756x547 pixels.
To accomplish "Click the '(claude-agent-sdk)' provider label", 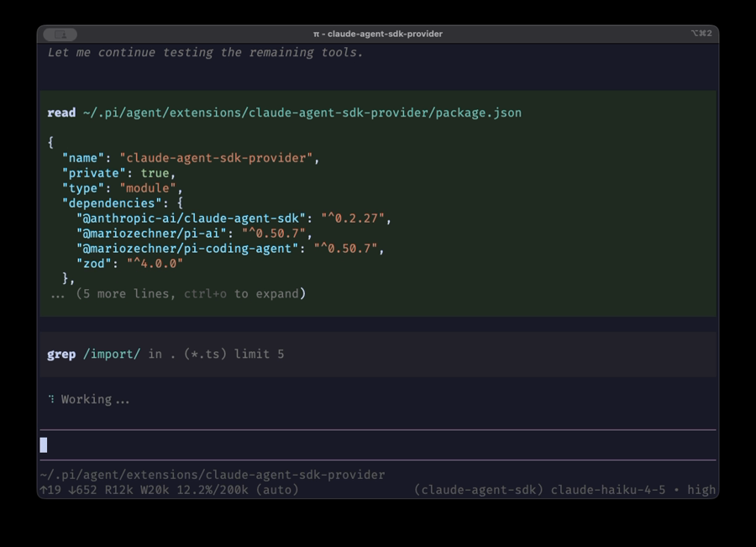I will point(478,490).
